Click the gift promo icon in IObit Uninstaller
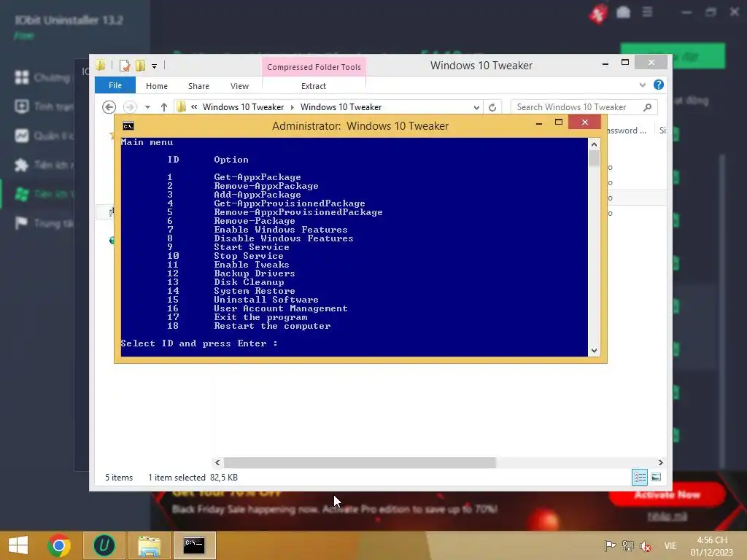Screen dimensions: 747x560 (598, 13)
